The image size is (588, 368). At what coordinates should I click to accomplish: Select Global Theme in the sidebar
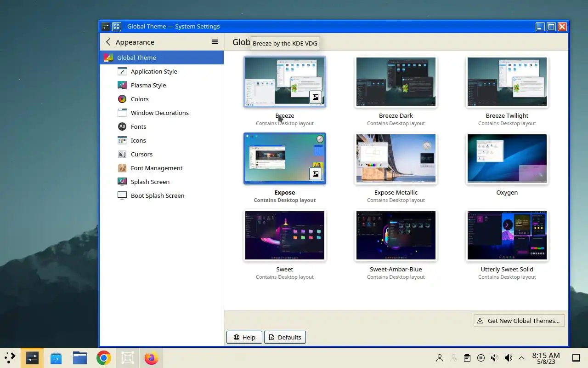coord(162,57)
